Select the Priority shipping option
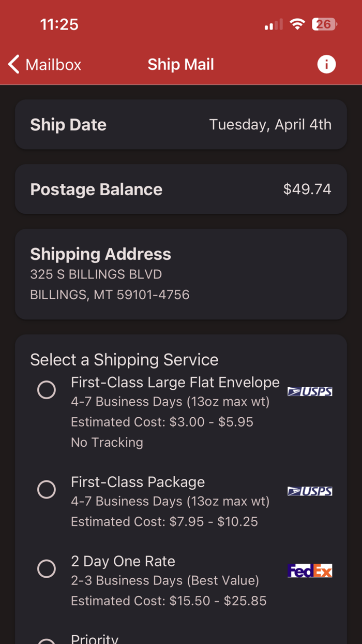 [47, 640]
